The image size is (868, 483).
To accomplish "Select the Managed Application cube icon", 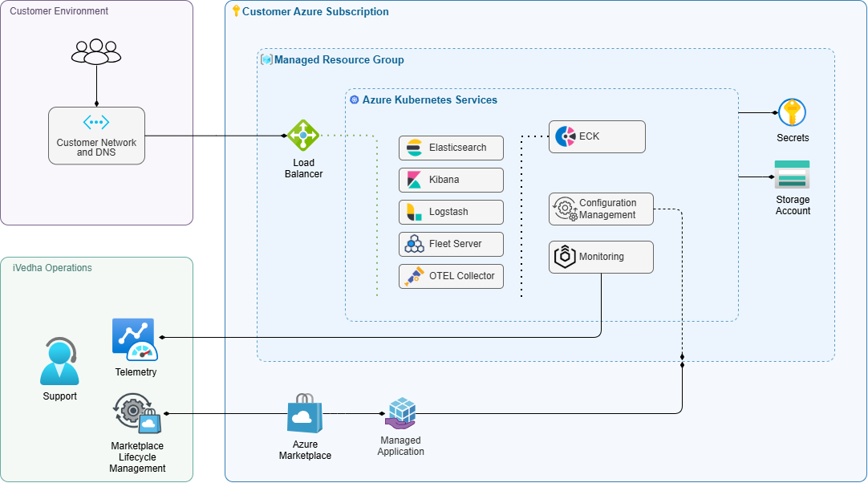I will pos(401,414).
